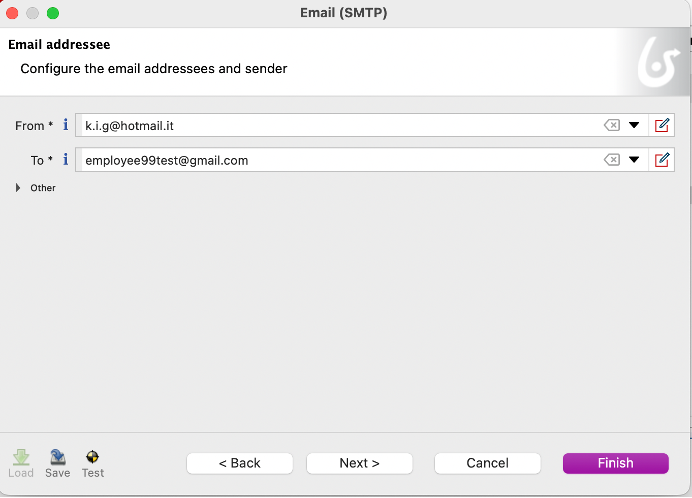Close the Email (SMTP) window
Viewport: 692px width, 498px height.
click(x=13, y=13)
